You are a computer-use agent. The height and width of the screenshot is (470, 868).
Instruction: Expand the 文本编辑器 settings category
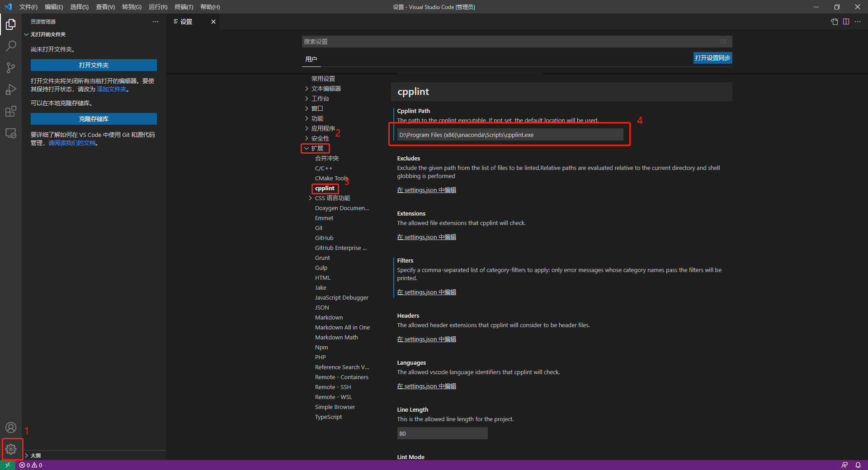[307, 89]
